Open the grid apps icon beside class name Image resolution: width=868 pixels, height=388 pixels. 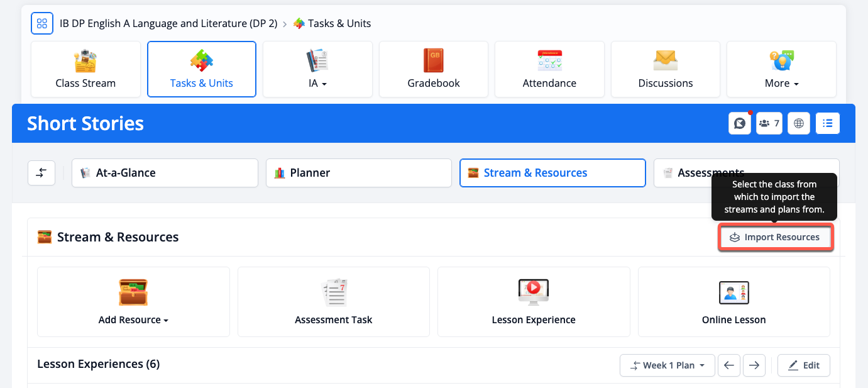41,24
